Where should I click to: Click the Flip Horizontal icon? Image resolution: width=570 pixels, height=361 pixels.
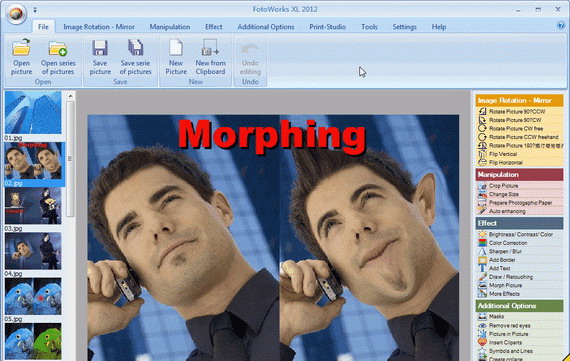(x=482, y=162)
